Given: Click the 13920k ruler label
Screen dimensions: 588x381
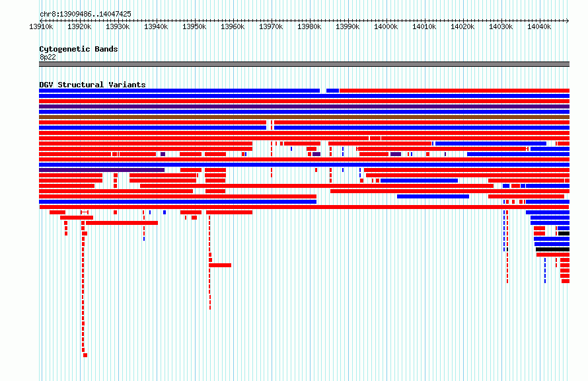Looking at the screenshot, I should [x=79, y=26].
